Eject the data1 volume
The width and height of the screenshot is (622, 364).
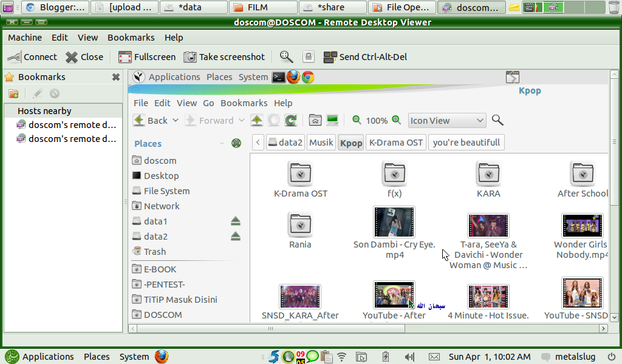pyautogui.click(x=236, y=221)
